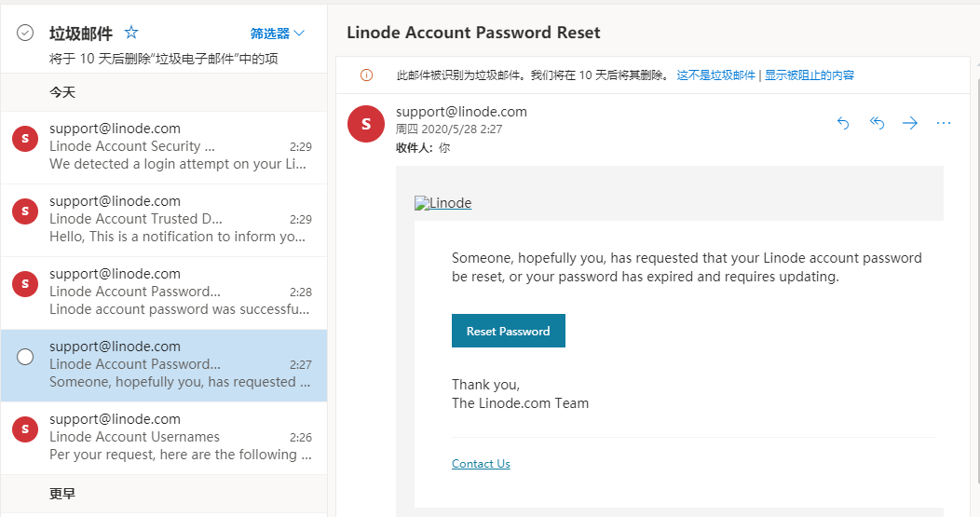Image resolution: width=980 pixels, height=517 pixels.
Task: Click the sender avatar in message header
Action: (x=366, y=124)
